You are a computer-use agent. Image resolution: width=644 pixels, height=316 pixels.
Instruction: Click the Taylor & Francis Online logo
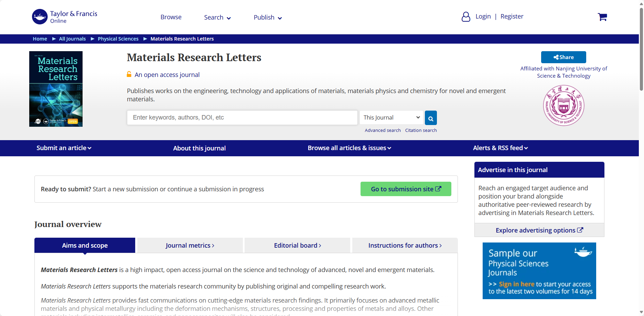65,17
